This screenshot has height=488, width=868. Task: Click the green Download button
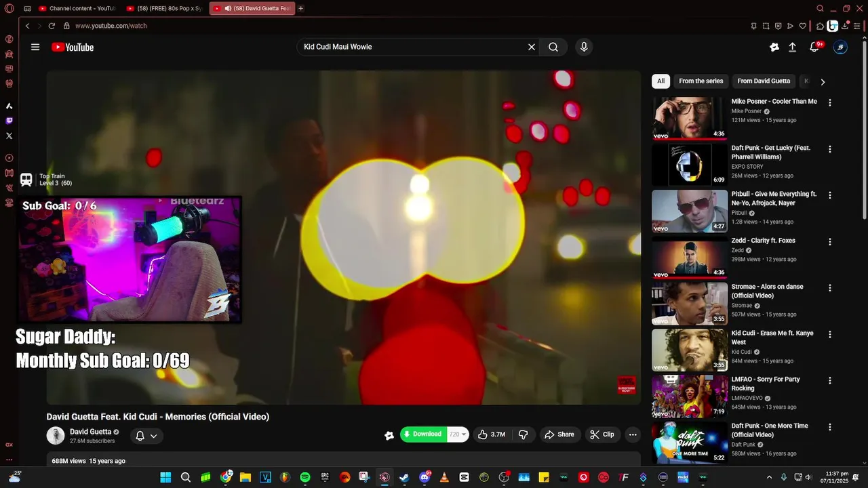[x=423, y=434]
